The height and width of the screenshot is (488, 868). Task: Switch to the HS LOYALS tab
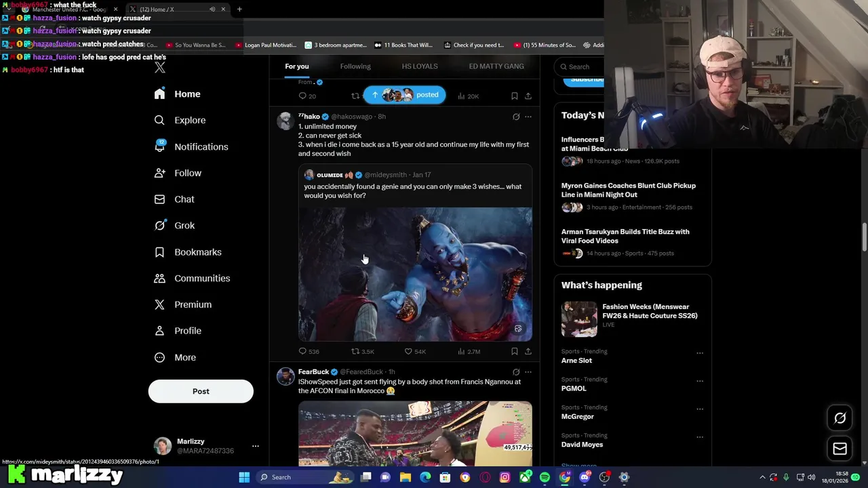(420, 66)
